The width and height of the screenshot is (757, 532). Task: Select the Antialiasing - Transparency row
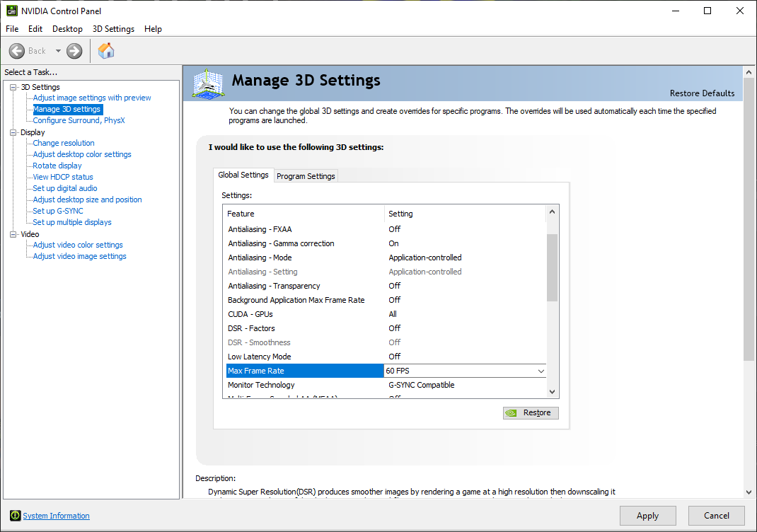click(x=386, y=286)
